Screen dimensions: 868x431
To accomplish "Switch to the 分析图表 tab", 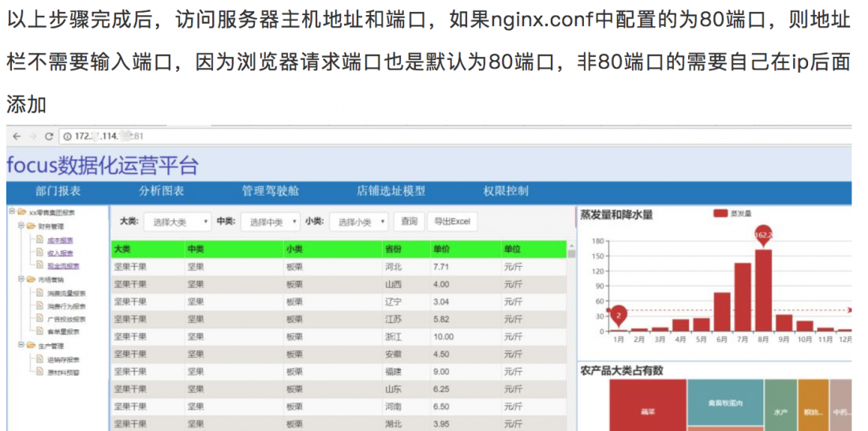I will click(x=162, y=191).
